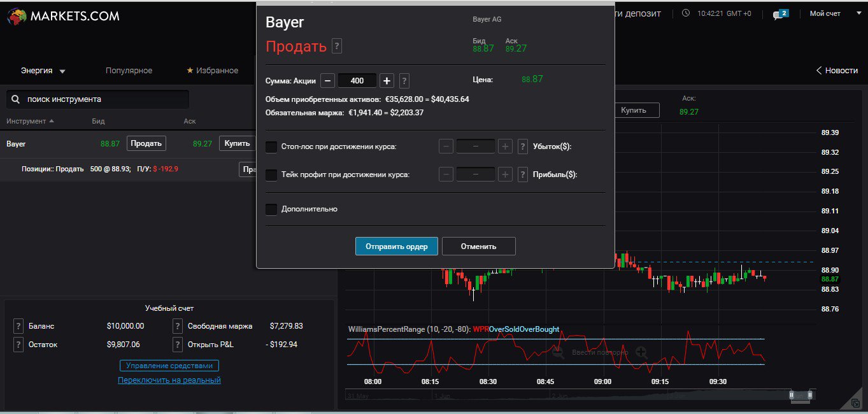
Task: Click the take-profit plus stepper
Action: (x=505, y=174)
